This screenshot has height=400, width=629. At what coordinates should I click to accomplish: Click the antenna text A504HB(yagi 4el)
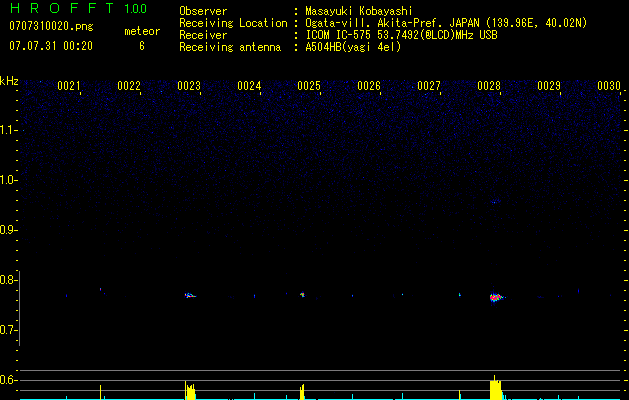353,47
